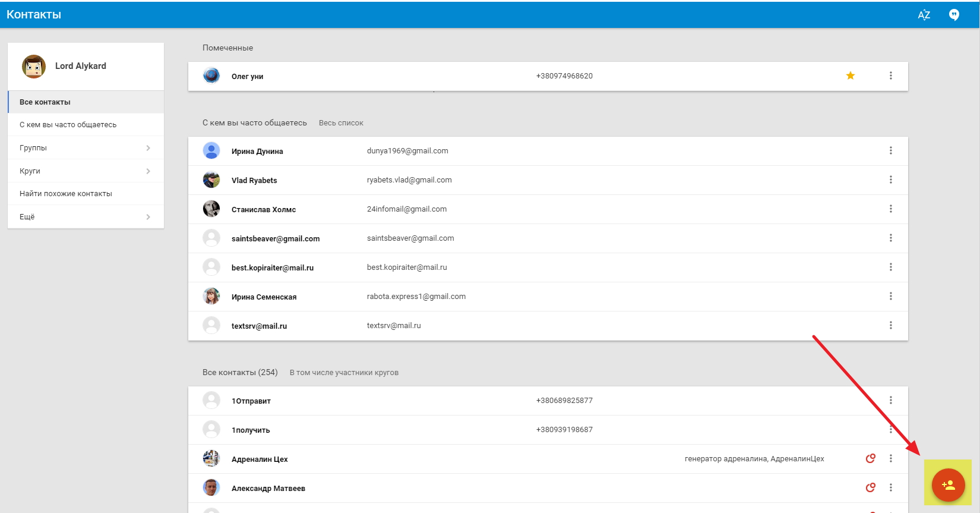The width and height of the screenshot is (980, 513).
Task: Open the Hangouts chat icon in header
Action: (x=954, y=15)
